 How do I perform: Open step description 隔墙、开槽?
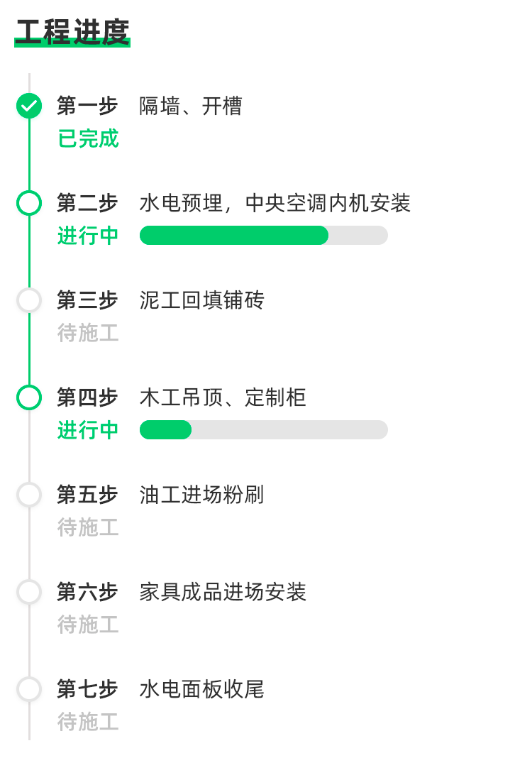tap(191, 106)
